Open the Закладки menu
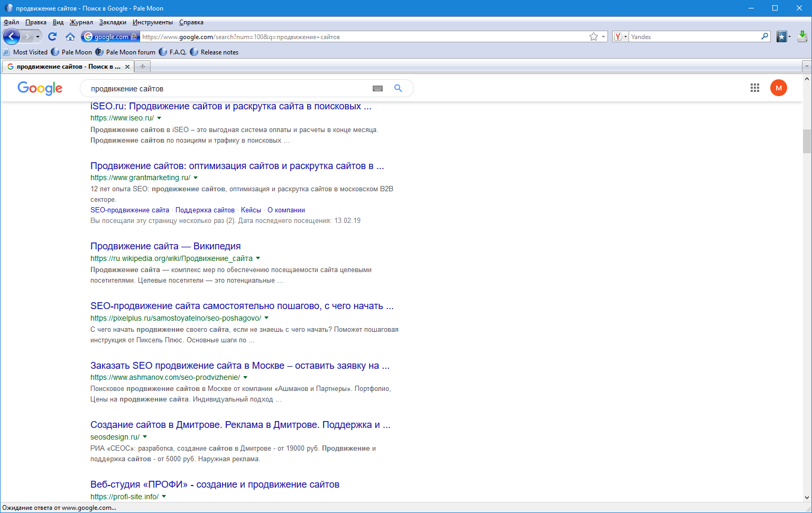The image size is (812, 513). (x=113, y=22)
